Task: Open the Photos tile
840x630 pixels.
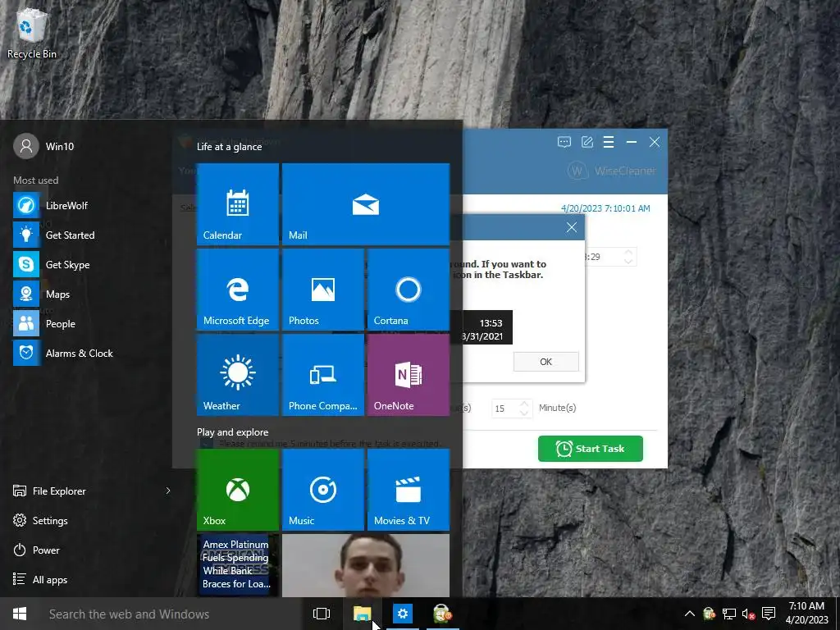Action: [x=323, y=290]
